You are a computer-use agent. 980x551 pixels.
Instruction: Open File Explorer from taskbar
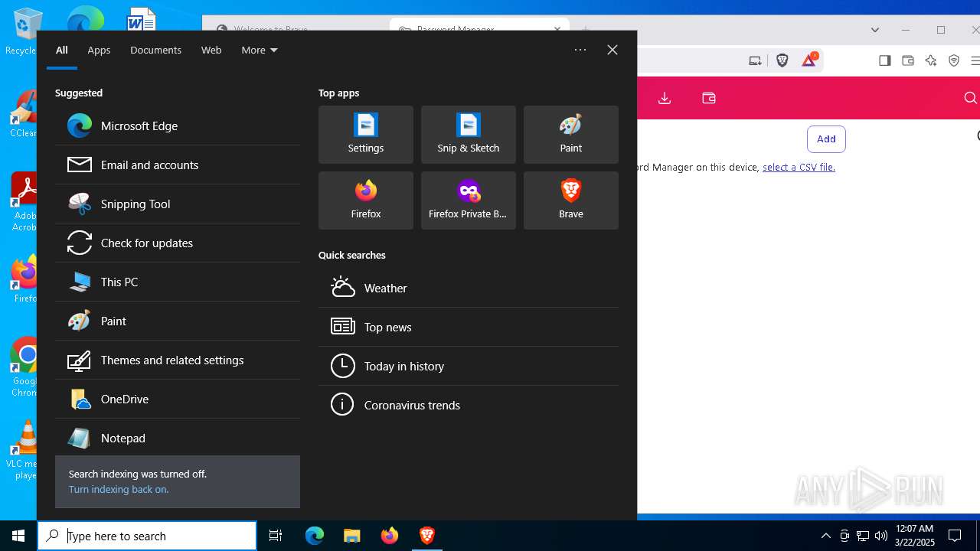(x=352, y=536)
